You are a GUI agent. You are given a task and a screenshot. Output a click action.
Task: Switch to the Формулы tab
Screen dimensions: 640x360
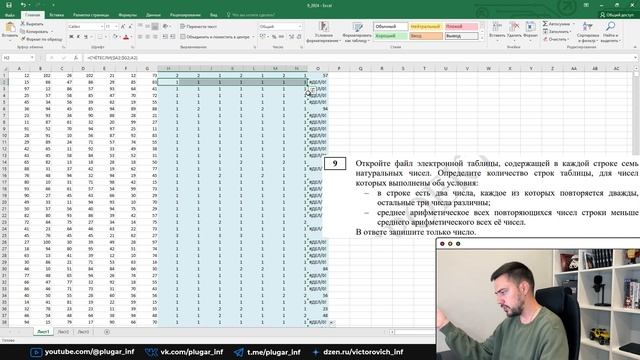128,15
